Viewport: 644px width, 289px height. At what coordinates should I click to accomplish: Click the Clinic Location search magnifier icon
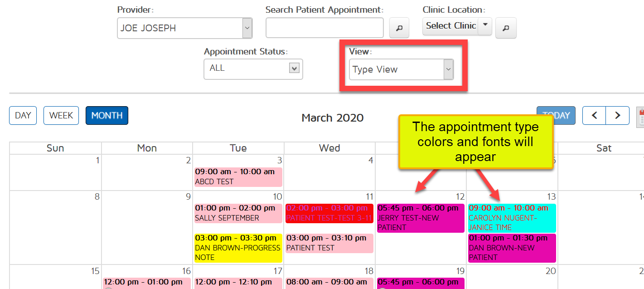click(506, 28)
